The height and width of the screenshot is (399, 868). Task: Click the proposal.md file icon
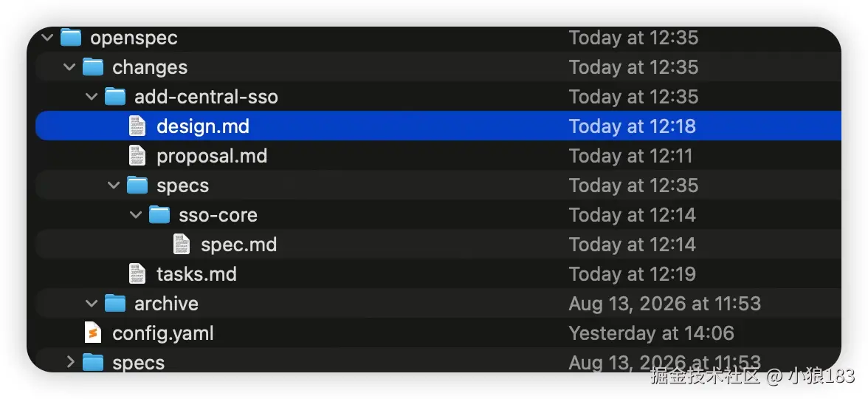(x=137, y=156)
